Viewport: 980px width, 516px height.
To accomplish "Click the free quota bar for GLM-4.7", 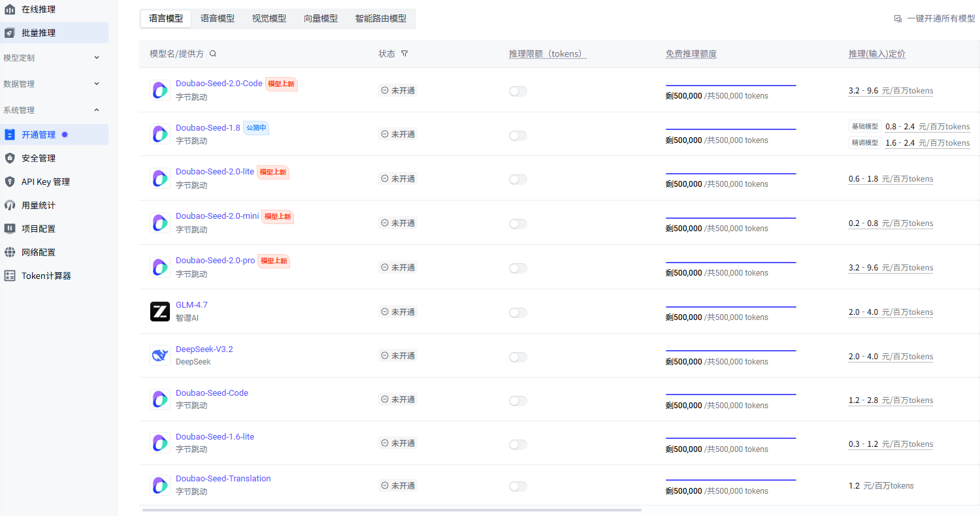I will click(731, 307).
